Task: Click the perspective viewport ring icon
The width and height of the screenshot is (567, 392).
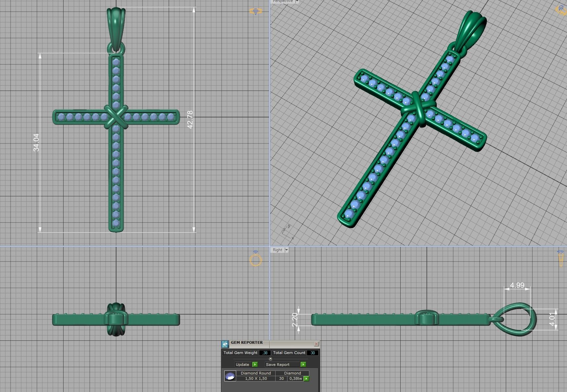Action: pyautogui.click(x=561, y=10)
